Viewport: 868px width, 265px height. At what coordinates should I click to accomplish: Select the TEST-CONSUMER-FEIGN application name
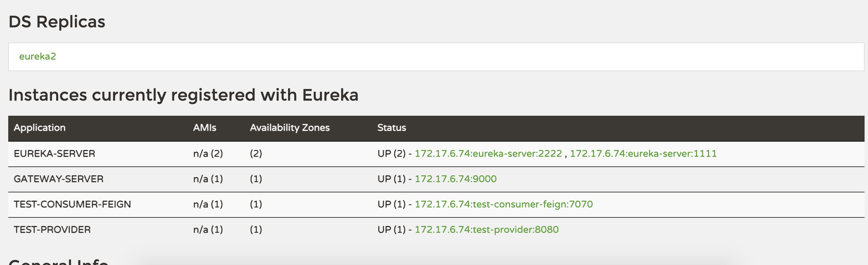coord(72,204)
